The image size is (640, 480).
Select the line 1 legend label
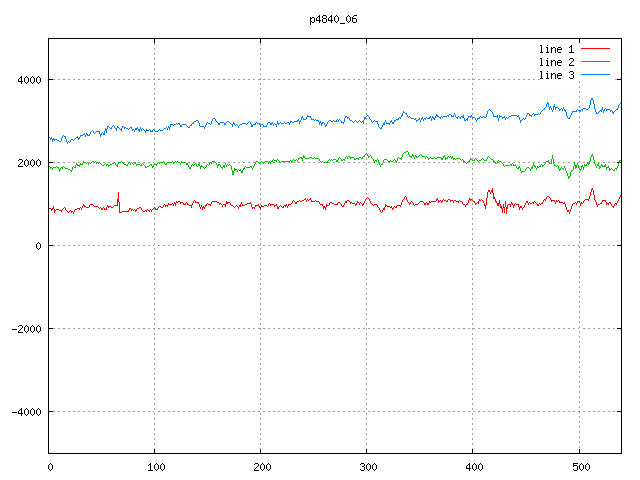pos(556,49)
